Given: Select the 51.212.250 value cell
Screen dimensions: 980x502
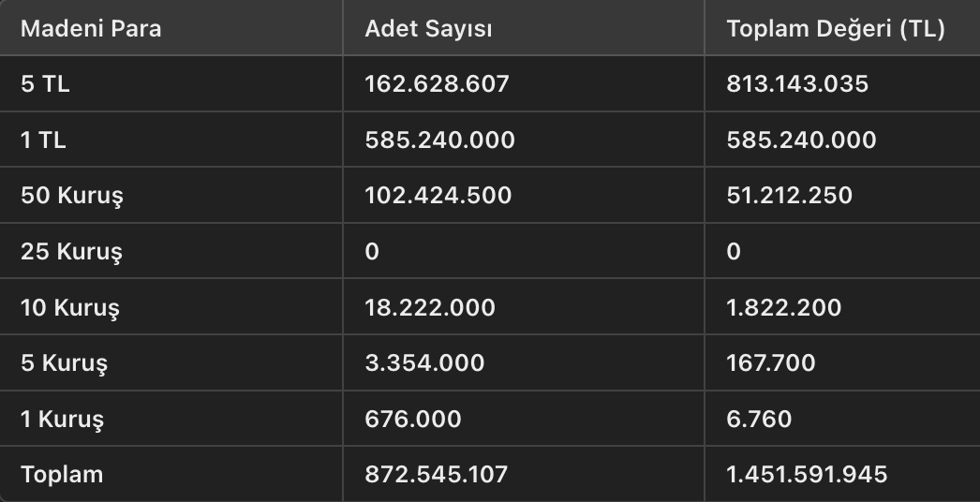Looking at the screenshot, I should [x=789, y=196].
